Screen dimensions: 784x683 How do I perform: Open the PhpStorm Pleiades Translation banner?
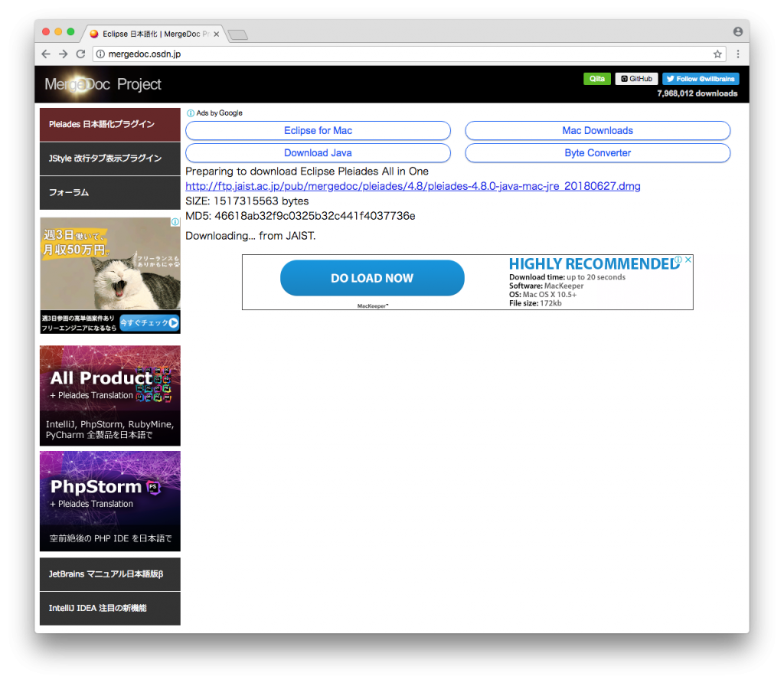tap(110, 501)
